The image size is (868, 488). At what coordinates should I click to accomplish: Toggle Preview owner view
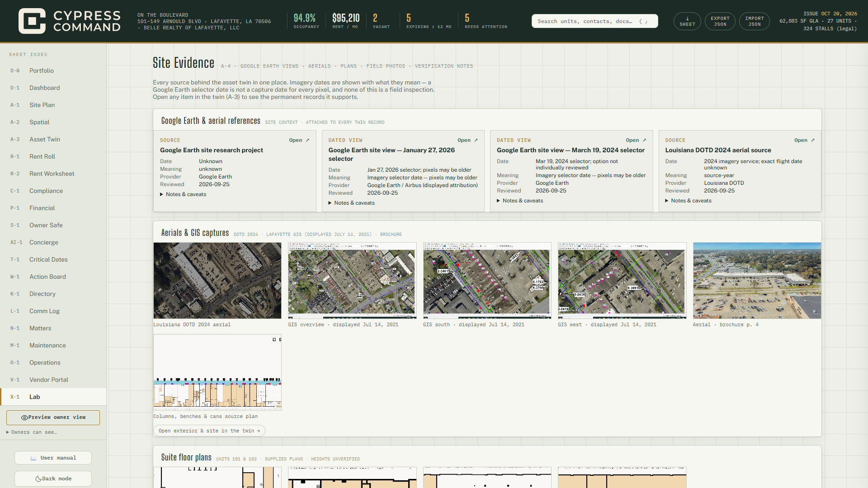coord(53,418)
